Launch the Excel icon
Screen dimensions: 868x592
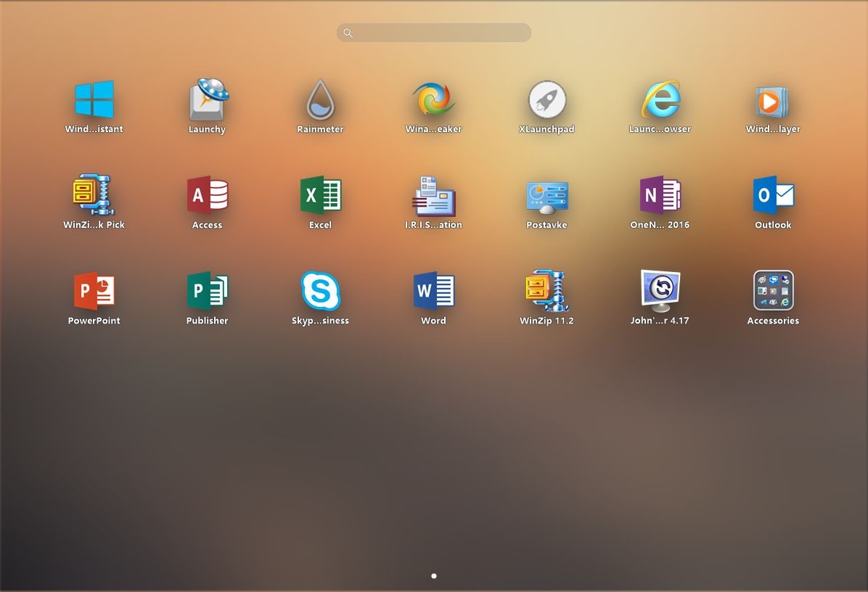(x=321, y=194)
